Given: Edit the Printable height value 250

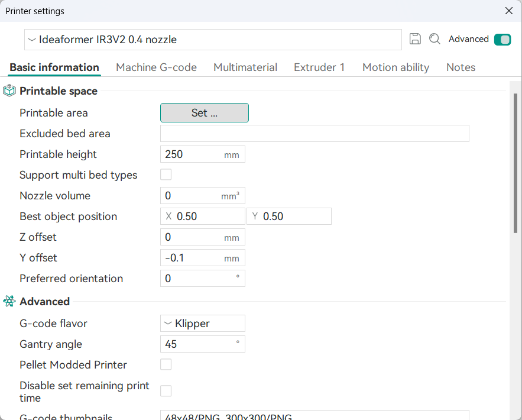Looking at the screenshot, I should pyautogui.click(x=203, y=154).
